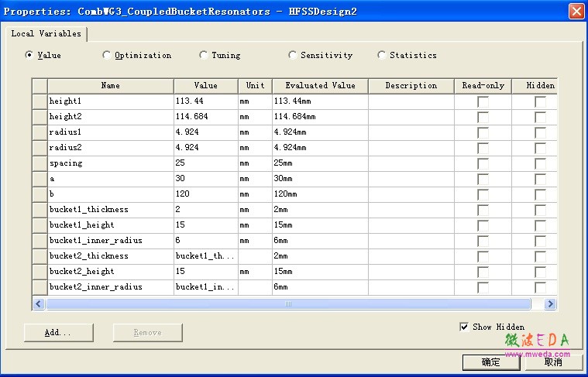Select the Statistics radio button
Image resolution: width=588 pixels, height=377 pixels.
(x=381, y=55)
